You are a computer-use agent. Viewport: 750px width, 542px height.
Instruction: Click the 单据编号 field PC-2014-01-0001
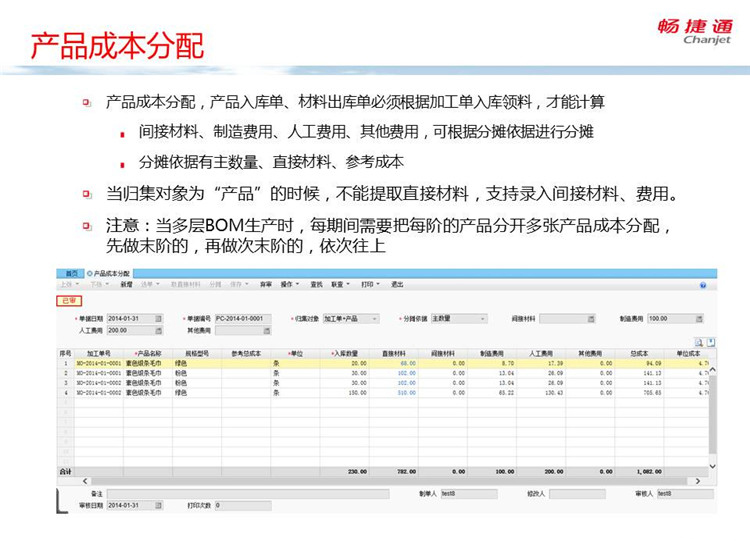click(x=243, y=319)
